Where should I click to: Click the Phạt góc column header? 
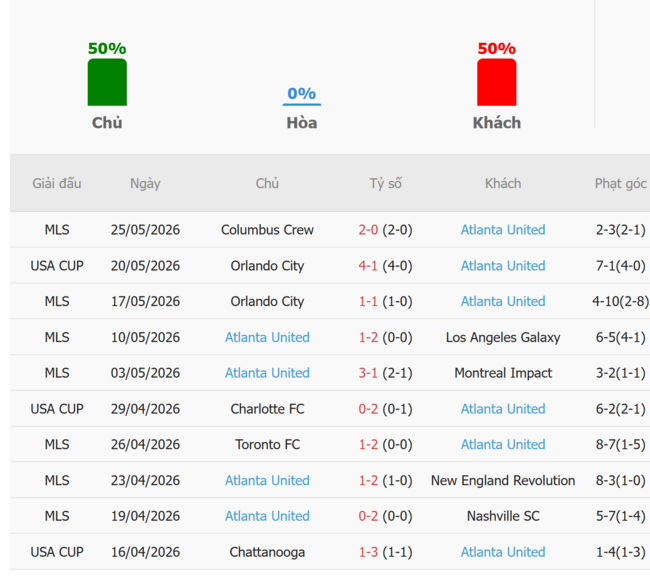point(621,183)
